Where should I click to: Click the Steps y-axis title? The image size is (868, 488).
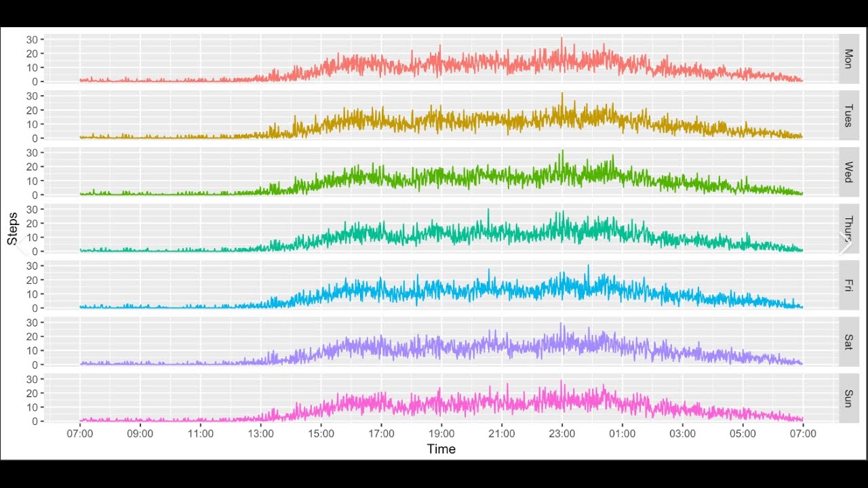[12, 228]
